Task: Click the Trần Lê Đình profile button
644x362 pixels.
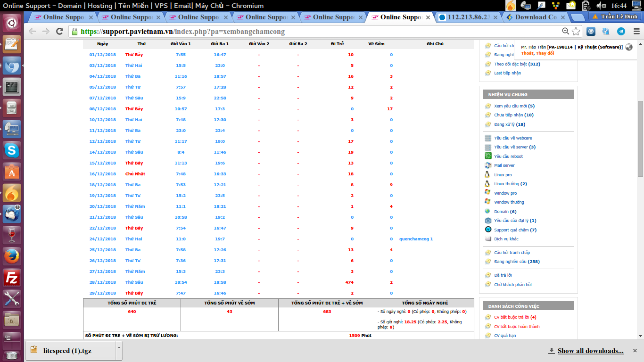Action: click(x=615, y=16)
